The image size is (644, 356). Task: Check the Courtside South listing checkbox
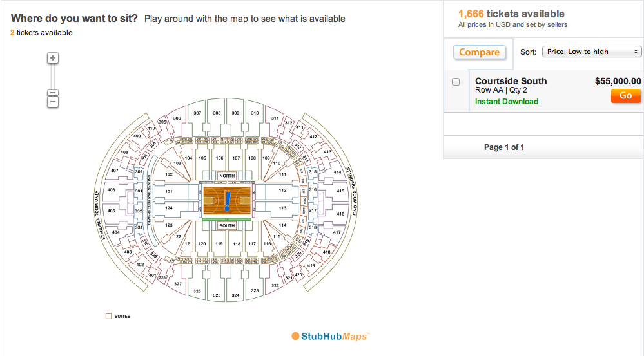456,82
